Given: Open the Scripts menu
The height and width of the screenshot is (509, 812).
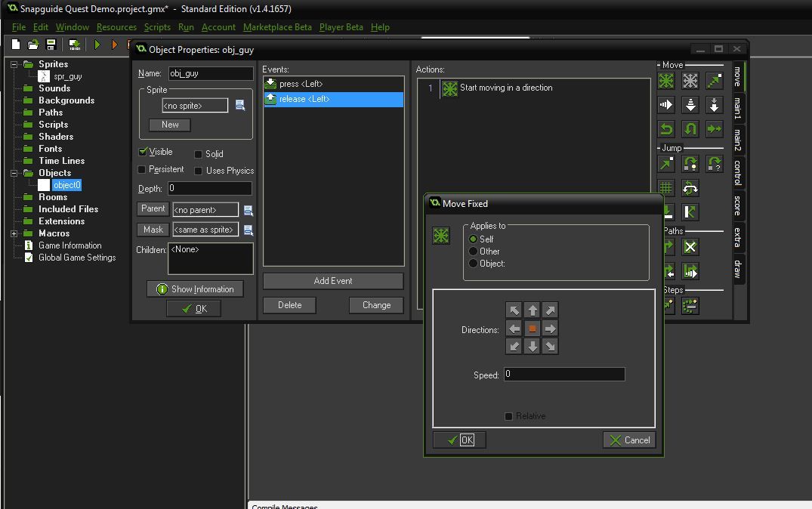Looking at the screenshot, I should click(157, 27).
